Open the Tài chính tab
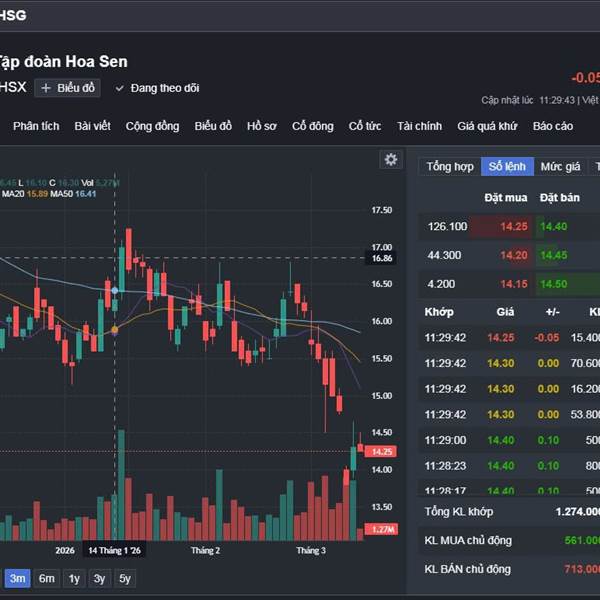The height and width of the screenshot is (600, 600). click(x=419, y=126)
